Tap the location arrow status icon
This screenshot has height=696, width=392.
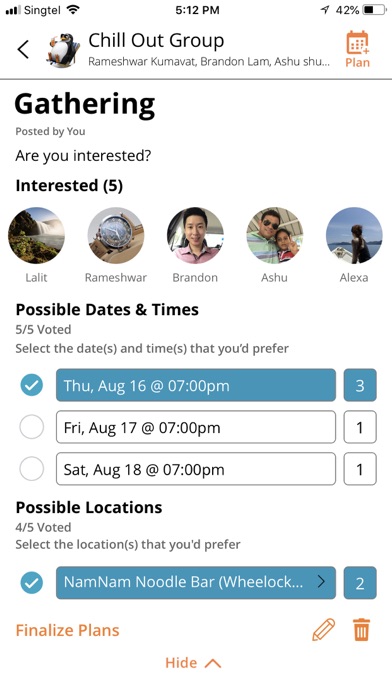pos(324,10)
